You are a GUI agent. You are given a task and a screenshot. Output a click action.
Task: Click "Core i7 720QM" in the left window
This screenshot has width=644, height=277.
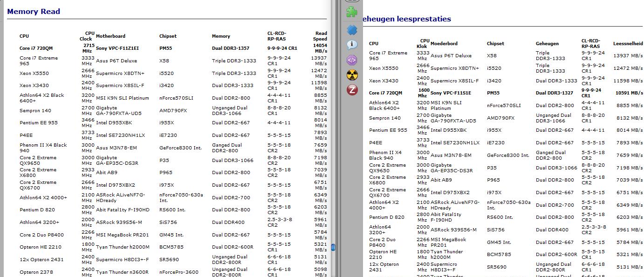coord(36,48)
